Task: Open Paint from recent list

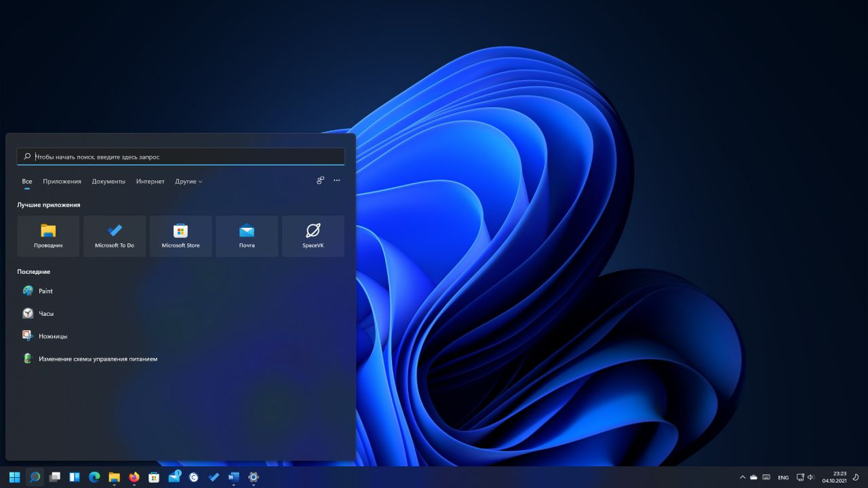Action: [45, 291]
